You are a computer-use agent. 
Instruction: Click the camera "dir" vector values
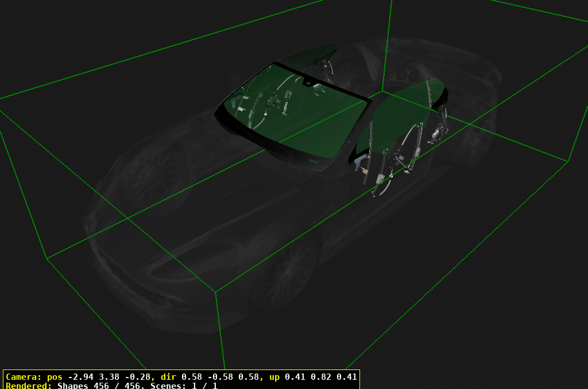(218, 377)
